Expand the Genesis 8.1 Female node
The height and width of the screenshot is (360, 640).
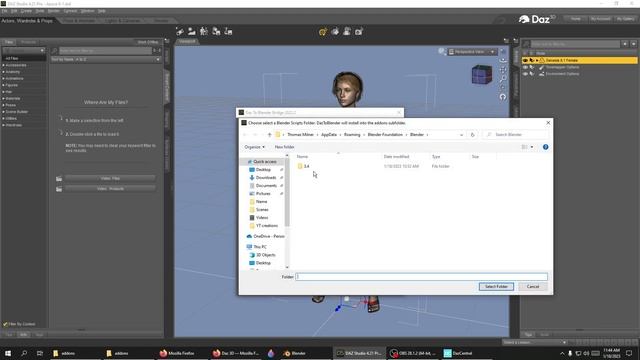tap(537, 60)
